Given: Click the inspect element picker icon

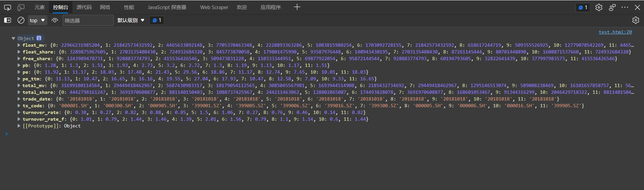Looking at the screenshot, I should (x=7, y=7).
